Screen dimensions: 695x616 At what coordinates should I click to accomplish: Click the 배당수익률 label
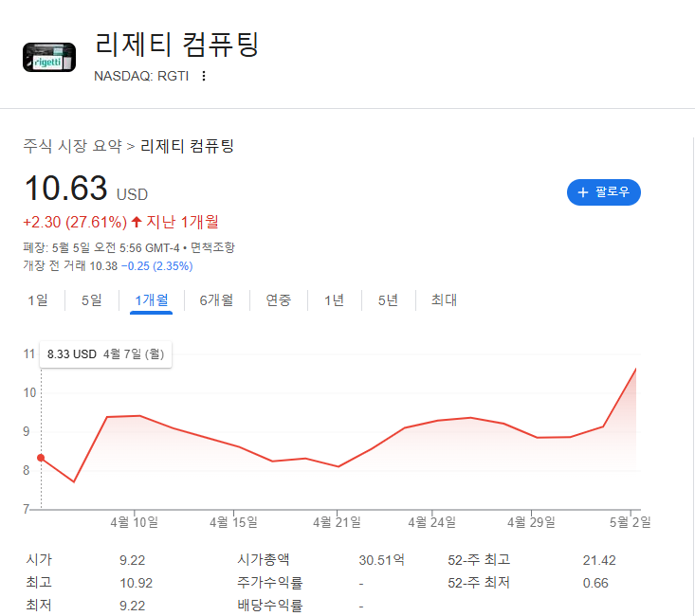[x=269, y=605]
